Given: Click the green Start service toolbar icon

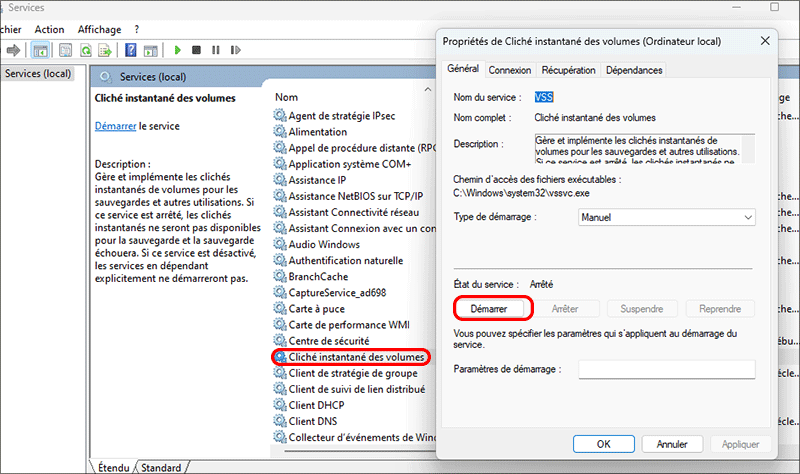Looking at the screenshot, I should (178, 50).
